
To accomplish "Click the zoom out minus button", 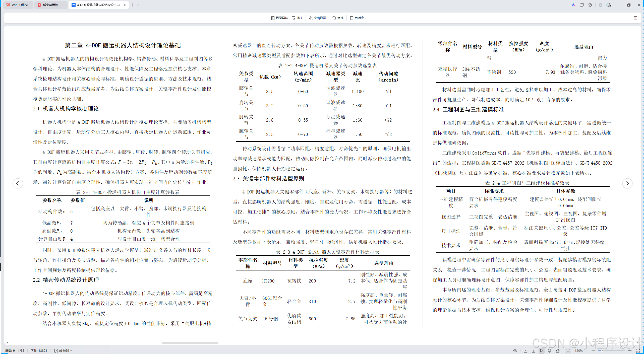I will click(593, 350).
